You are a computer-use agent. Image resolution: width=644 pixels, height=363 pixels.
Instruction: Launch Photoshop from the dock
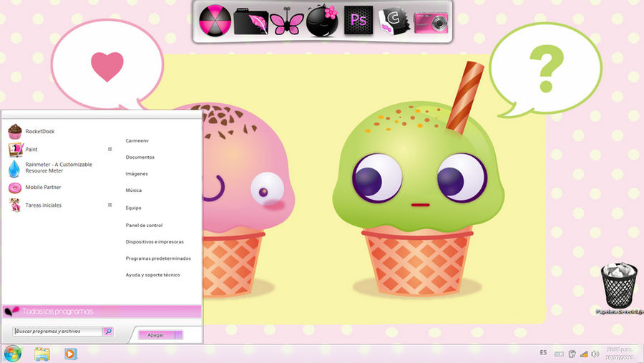pos(358,20)
